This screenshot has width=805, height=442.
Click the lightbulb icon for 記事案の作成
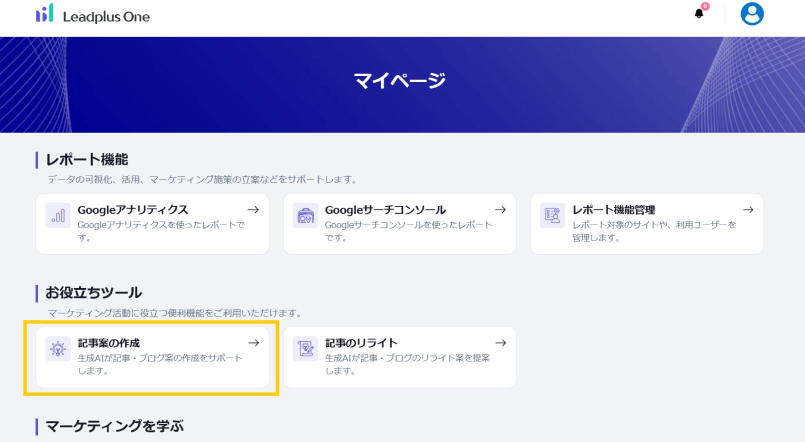pyautogui.click(x=58, y=349)
